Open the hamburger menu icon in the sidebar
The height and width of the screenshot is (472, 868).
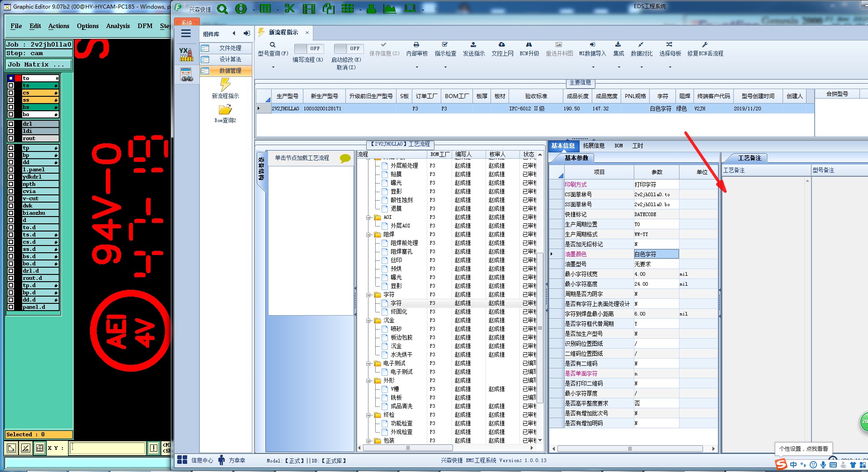pos(186,33)
